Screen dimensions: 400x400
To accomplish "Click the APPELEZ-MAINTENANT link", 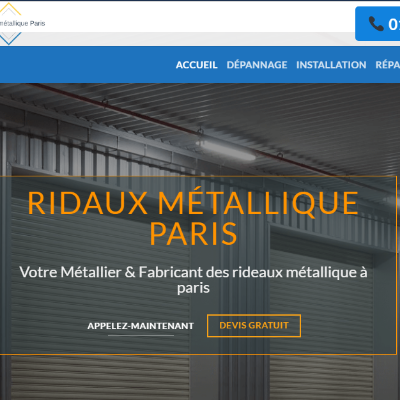I will point(140,326).
